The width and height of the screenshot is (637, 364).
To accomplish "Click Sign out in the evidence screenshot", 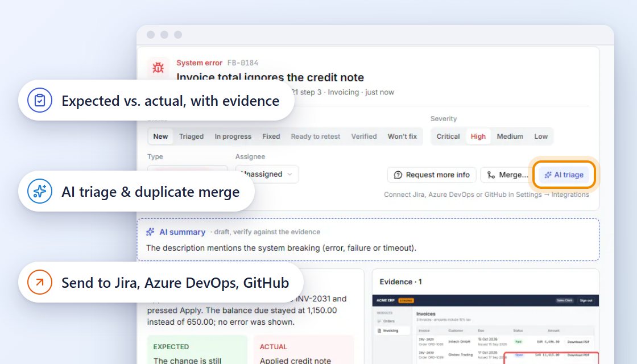I will pyautogui.click(x=586, y=301).
